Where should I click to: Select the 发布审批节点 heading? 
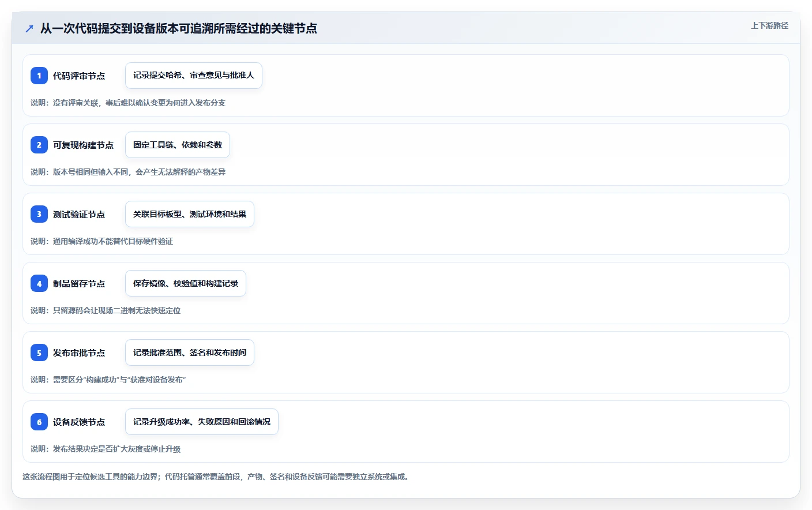(79, 352)
